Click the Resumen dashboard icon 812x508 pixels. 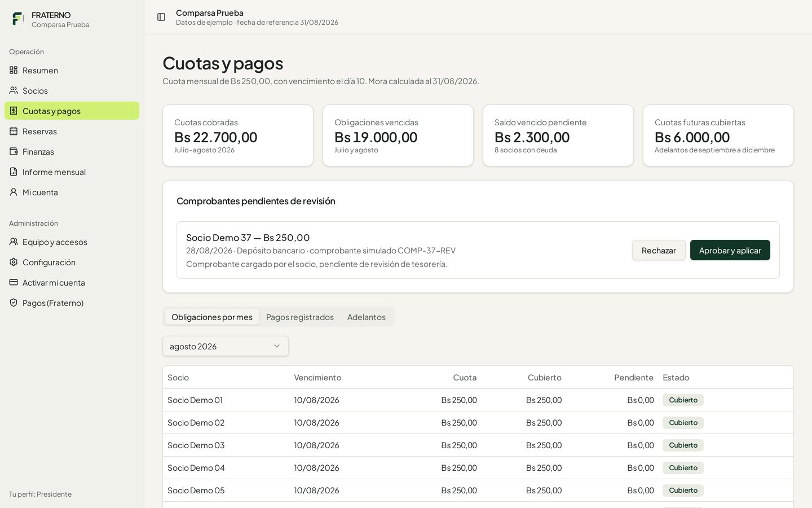point(14,70)
